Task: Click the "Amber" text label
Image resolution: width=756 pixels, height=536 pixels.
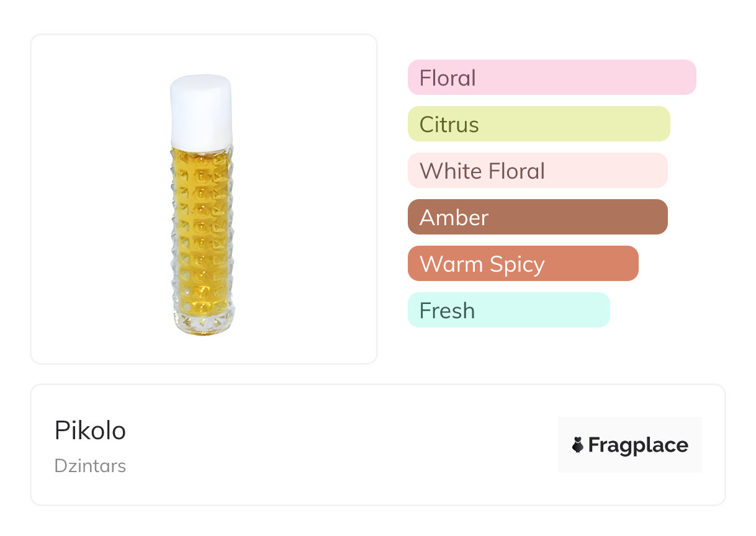Action: point(454,218)
